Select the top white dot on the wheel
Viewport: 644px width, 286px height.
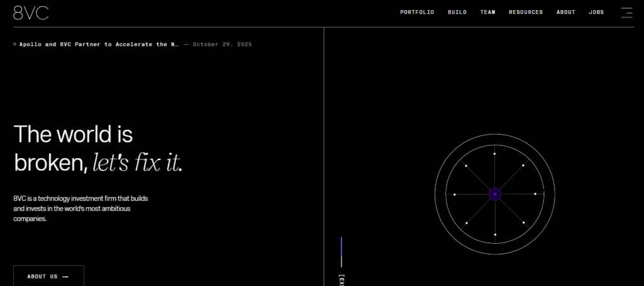[495, 154]
